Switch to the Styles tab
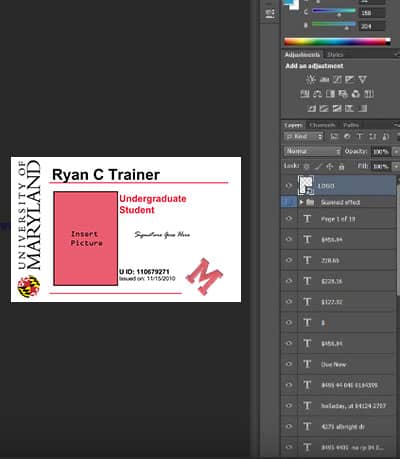Screen dimensions: 400x459 pos(335,55)
